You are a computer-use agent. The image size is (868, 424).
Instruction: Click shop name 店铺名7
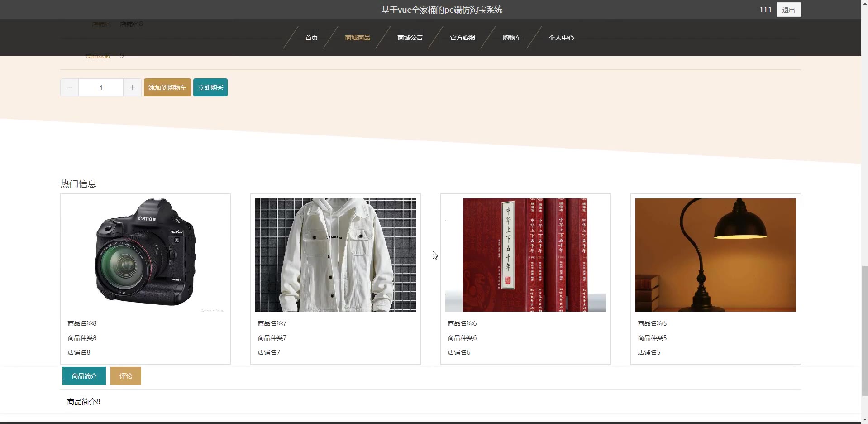click(269, 352)
